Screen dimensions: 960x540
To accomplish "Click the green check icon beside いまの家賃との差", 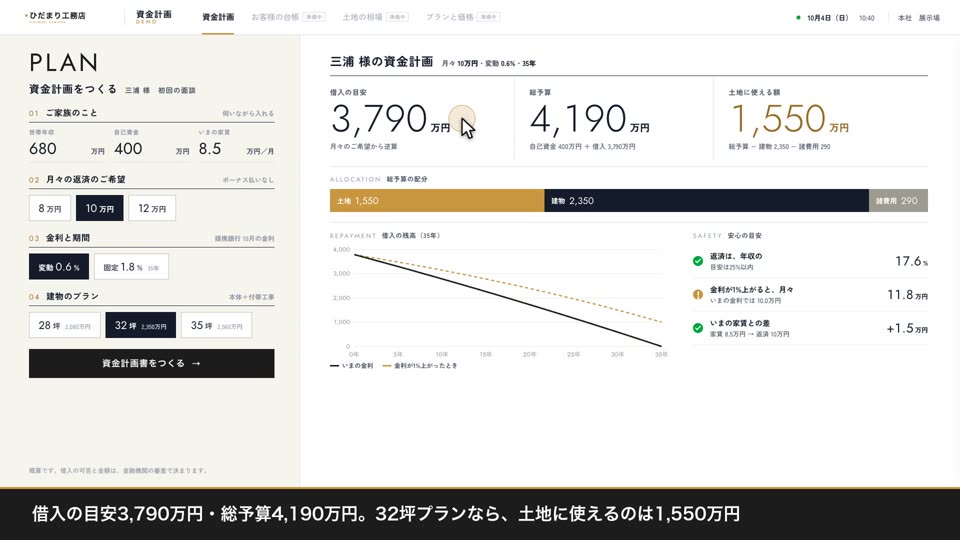I will 697,328.
